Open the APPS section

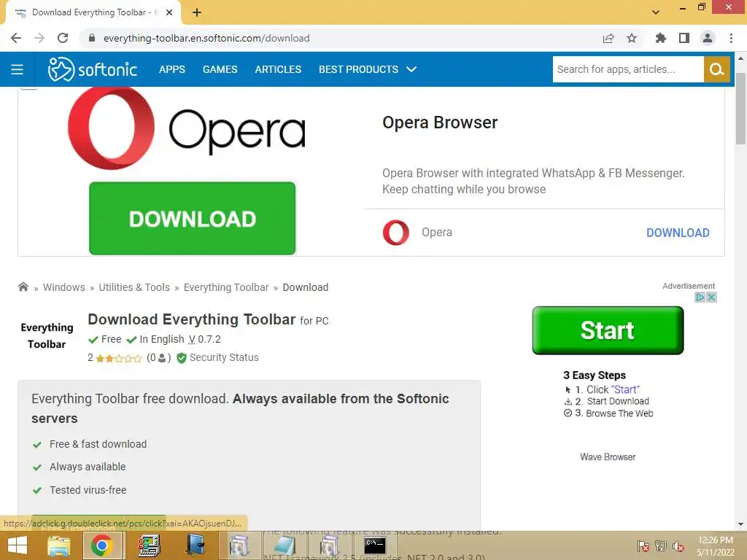[x=172, y=69]
